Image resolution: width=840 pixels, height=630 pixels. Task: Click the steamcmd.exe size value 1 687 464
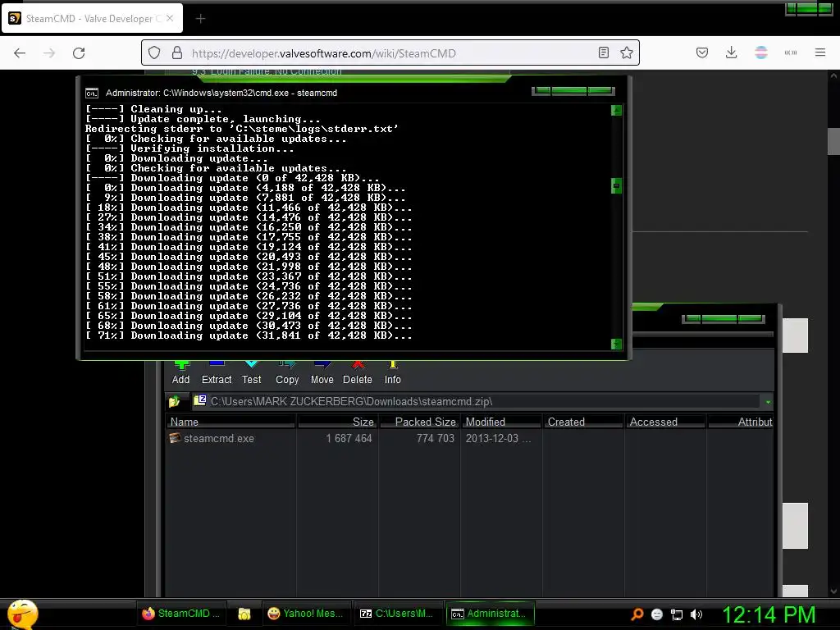349,438
